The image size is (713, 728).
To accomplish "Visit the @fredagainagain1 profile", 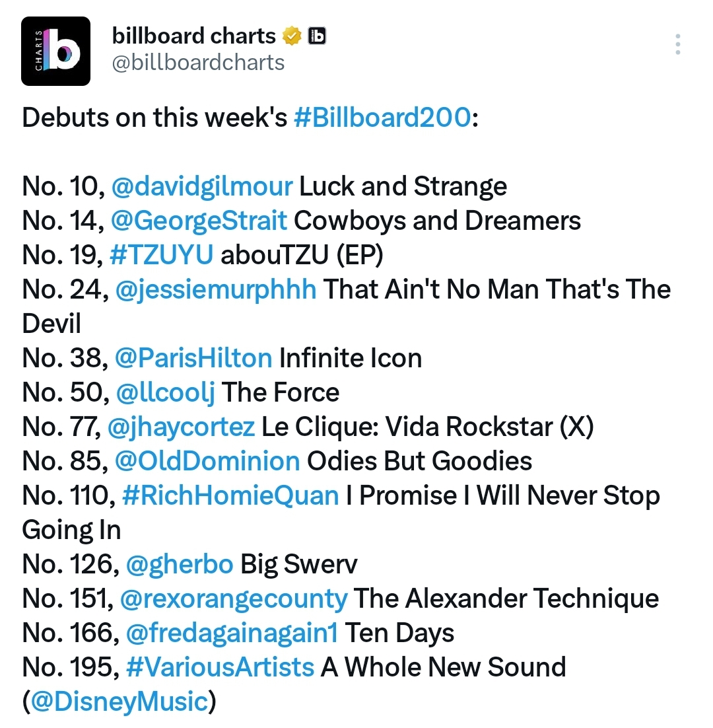I will pos(232,634).
